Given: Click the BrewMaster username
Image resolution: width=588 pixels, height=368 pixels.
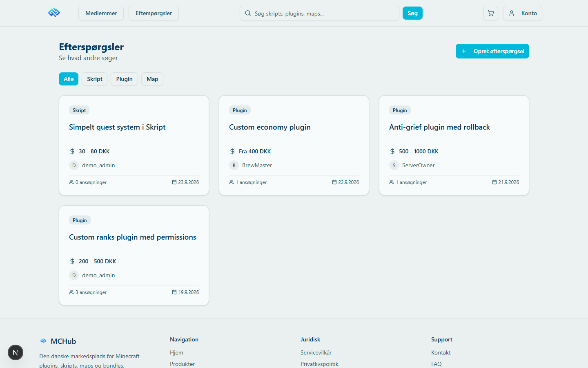Looking at the screenshot, I should 257,165.
